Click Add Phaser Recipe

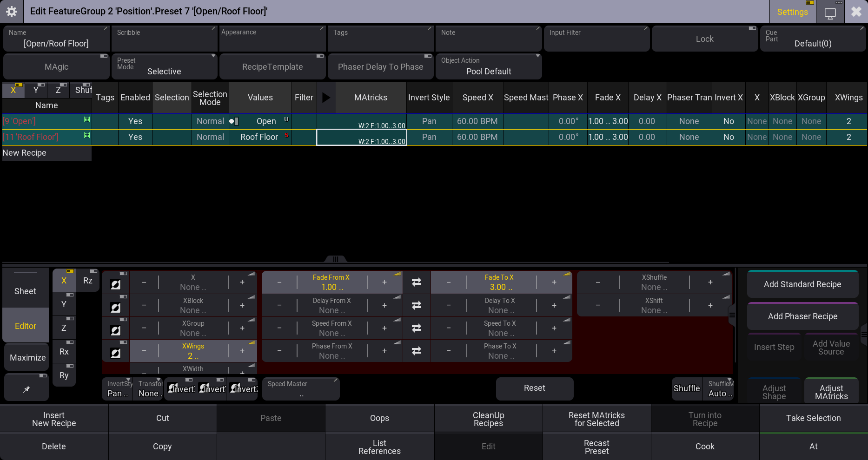pos(802,316)
